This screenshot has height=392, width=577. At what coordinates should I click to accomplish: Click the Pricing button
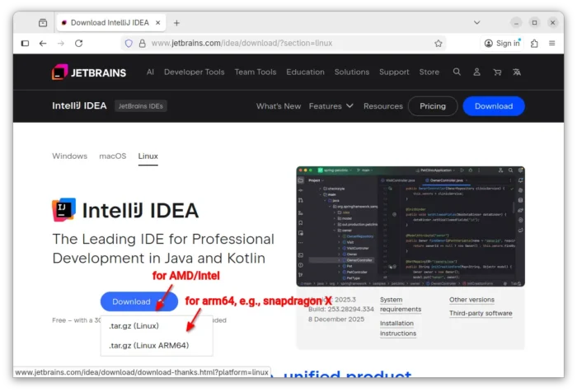tap(432, 106)
